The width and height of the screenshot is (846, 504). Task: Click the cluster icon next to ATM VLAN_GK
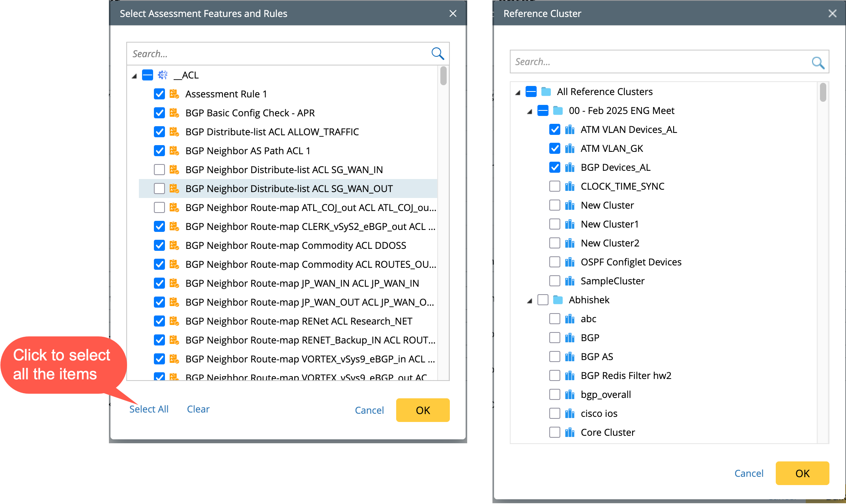(569, 149)
